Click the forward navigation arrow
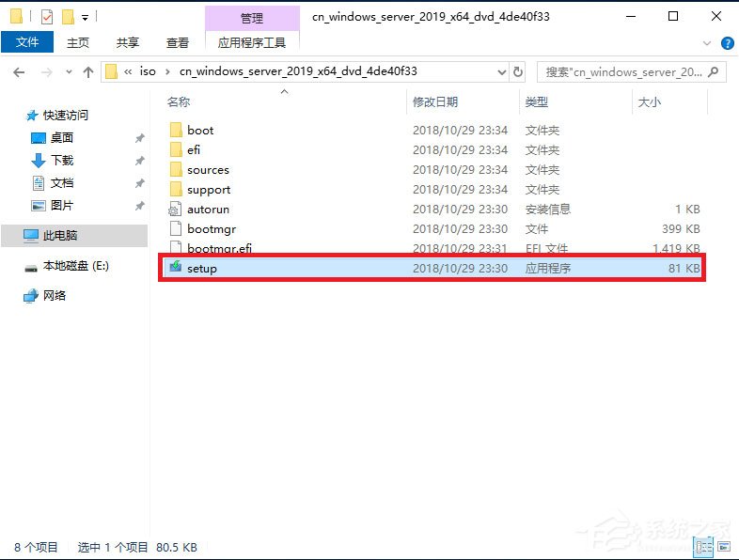This screenshot has width=739, height=560. click(x=47, y=72)
